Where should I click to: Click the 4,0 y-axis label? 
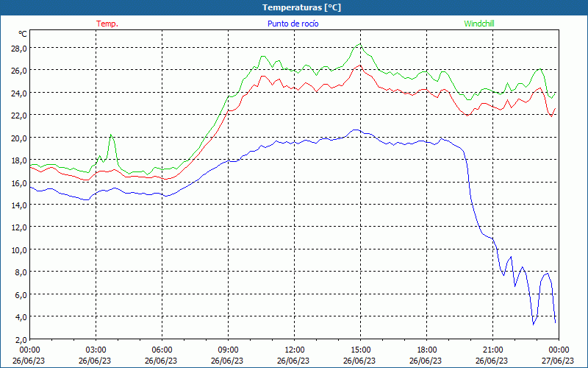21,316
